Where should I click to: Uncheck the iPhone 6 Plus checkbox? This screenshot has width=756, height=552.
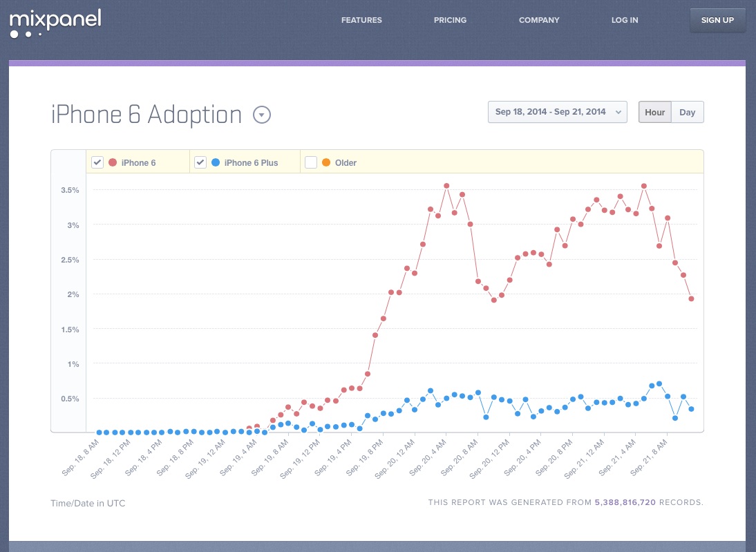click(200, 162)
